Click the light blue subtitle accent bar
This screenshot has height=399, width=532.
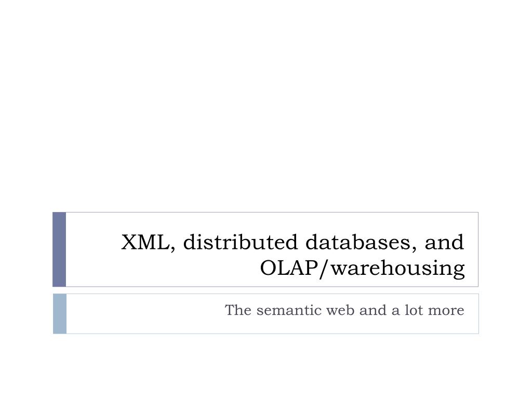pyautogui.click(x=60, y=314)
